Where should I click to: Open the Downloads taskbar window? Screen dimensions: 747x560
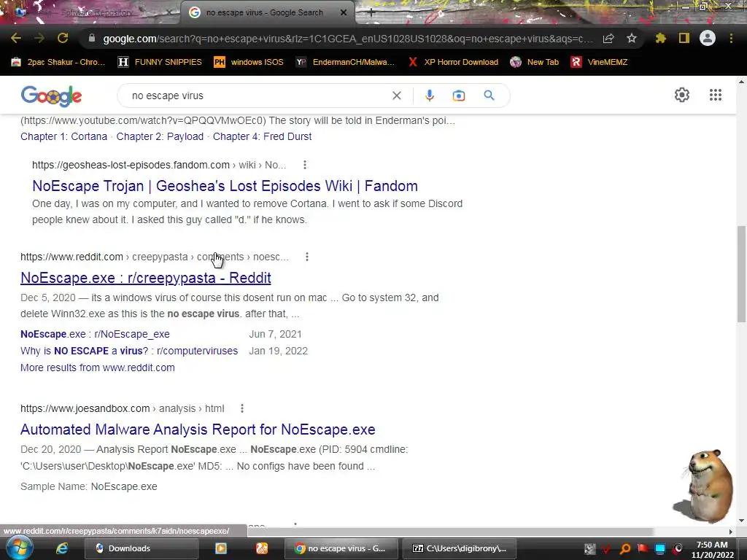click(x=141, y=548)
